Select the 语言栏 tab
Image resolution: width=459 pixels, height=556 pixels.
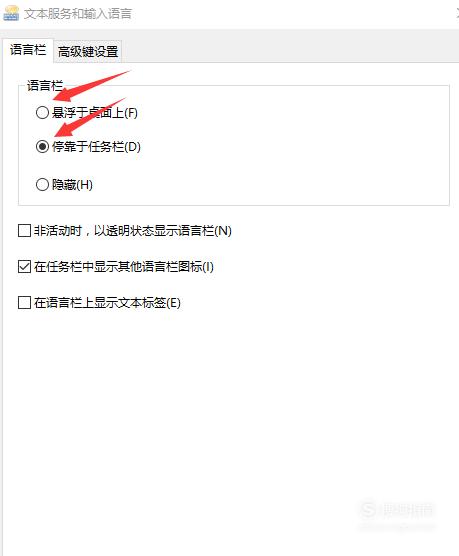pyautogui.click(x=28, y=50)
